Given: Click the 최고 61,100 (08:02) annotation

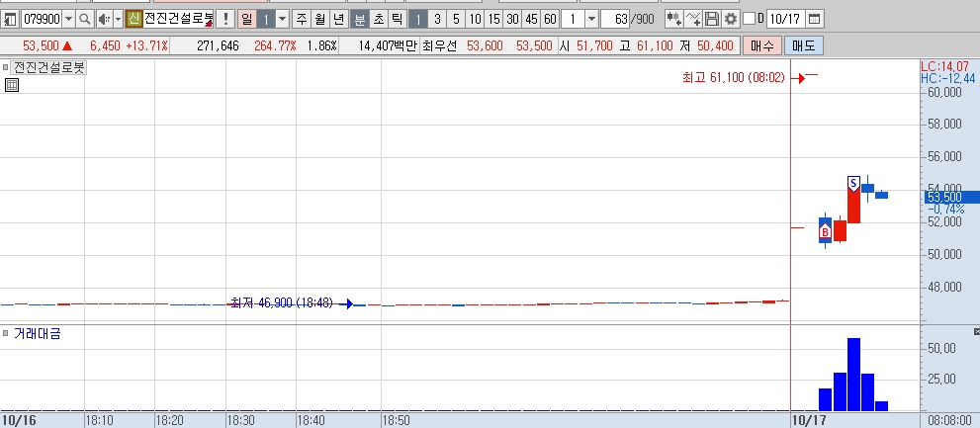Looking at the screenshot, I should (734, 78).
